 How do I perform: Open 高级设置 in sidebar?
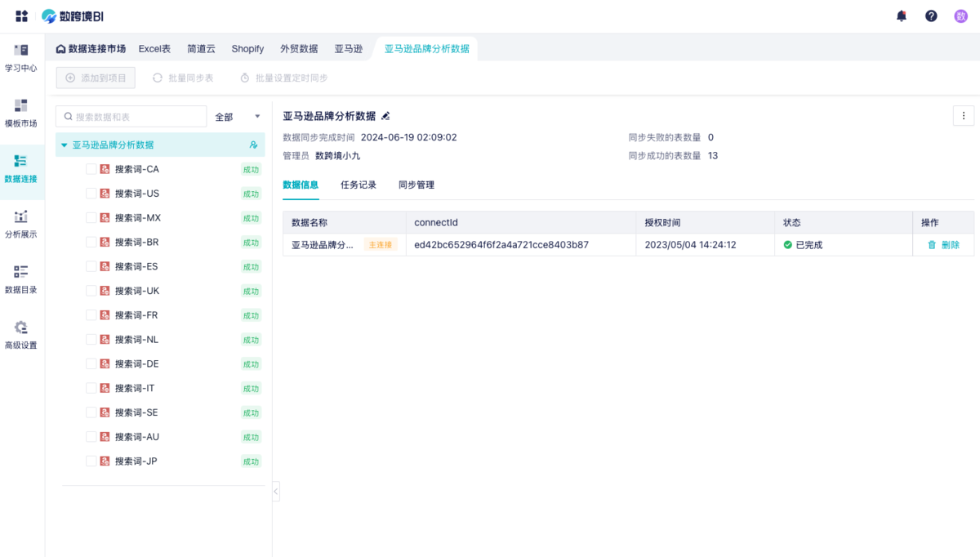(x=21, y=335)
